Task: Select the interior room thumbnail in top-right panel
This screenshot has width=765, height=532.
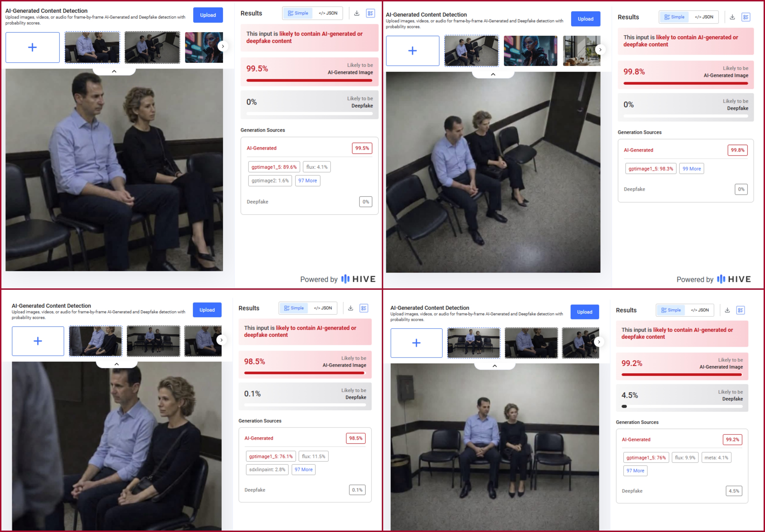Action: click(581, 51)
